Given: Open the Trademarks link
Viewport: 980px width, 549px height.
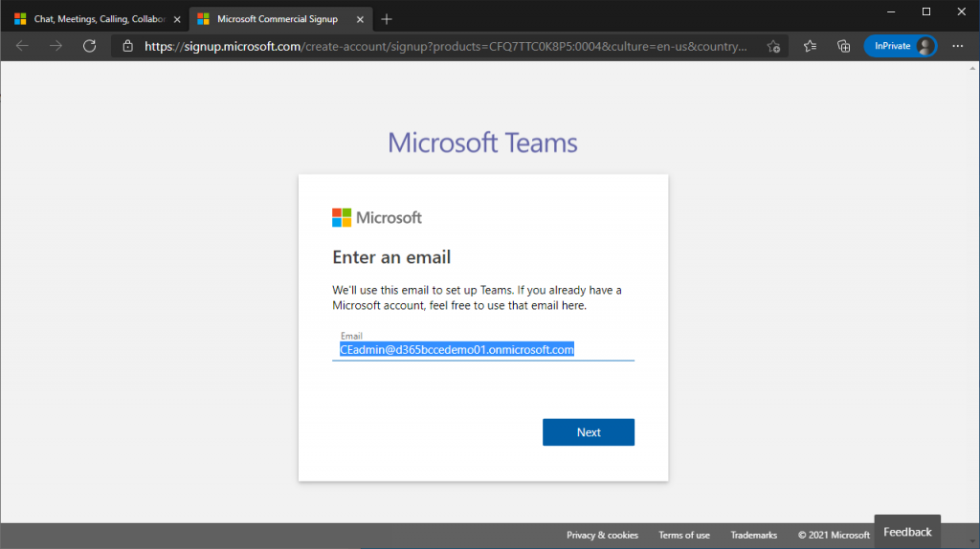Looking at the screenshot, I should (754, 536).
